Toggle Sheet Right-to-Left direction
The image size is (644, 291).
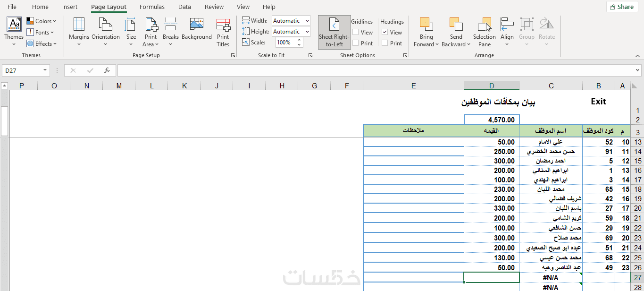[x=334, y=32]
